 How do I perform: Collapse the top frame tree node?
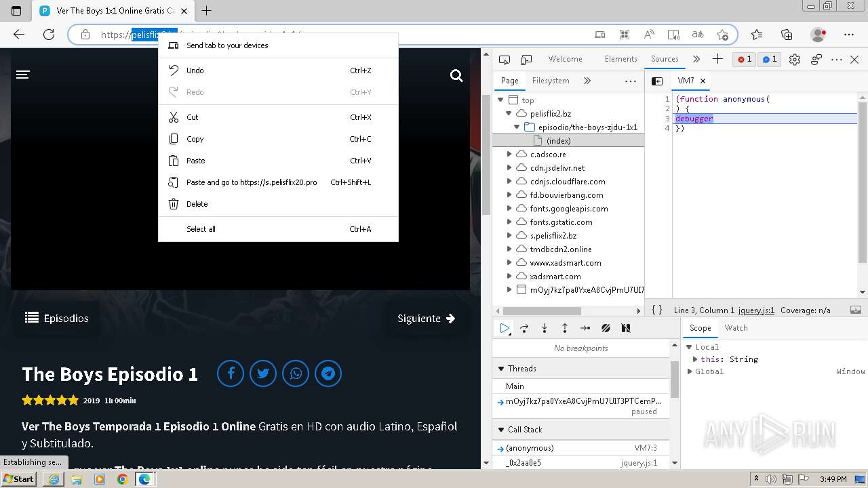tap(501, 100)
